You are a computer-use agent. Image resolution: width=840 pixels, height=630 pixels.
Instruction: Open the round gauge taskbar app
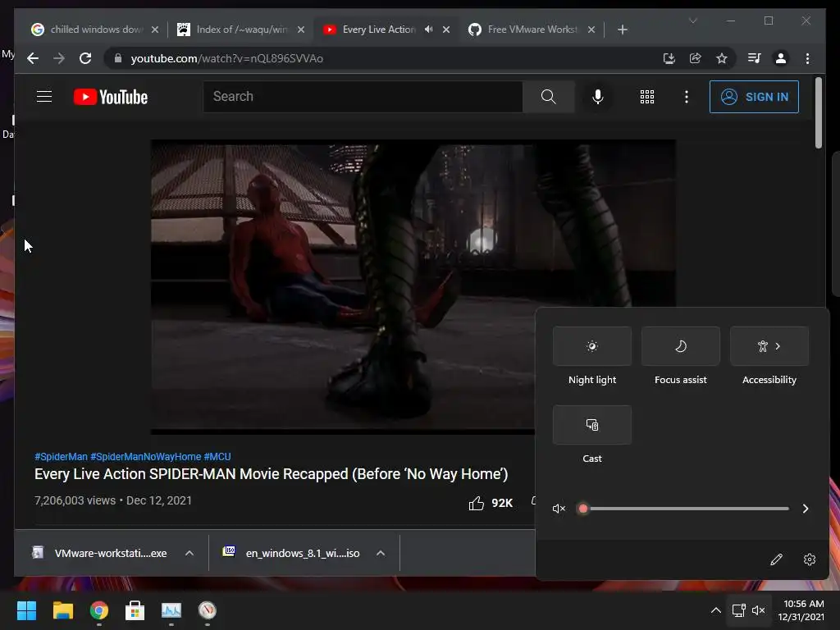[x=208, y=610]
